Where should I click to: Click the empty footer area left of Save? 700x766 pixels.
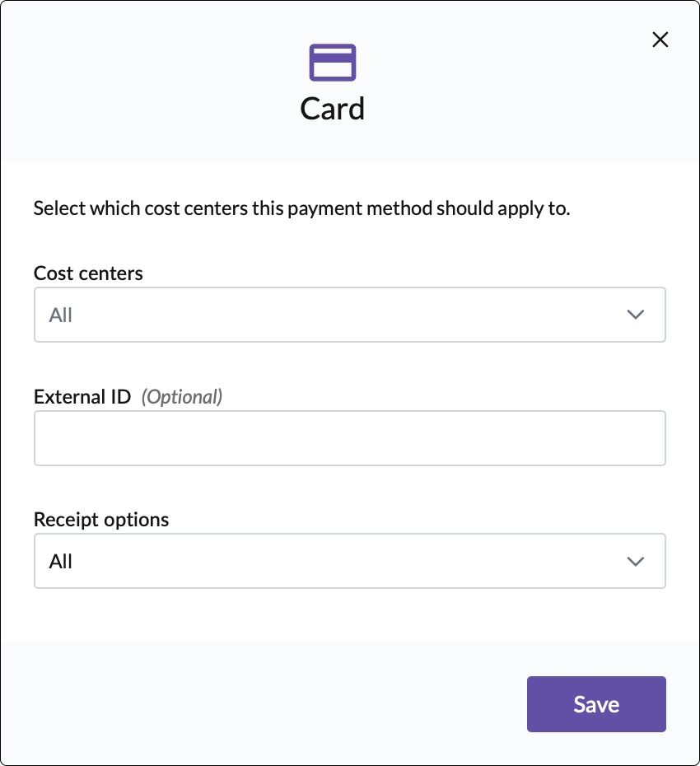[264, 704]
